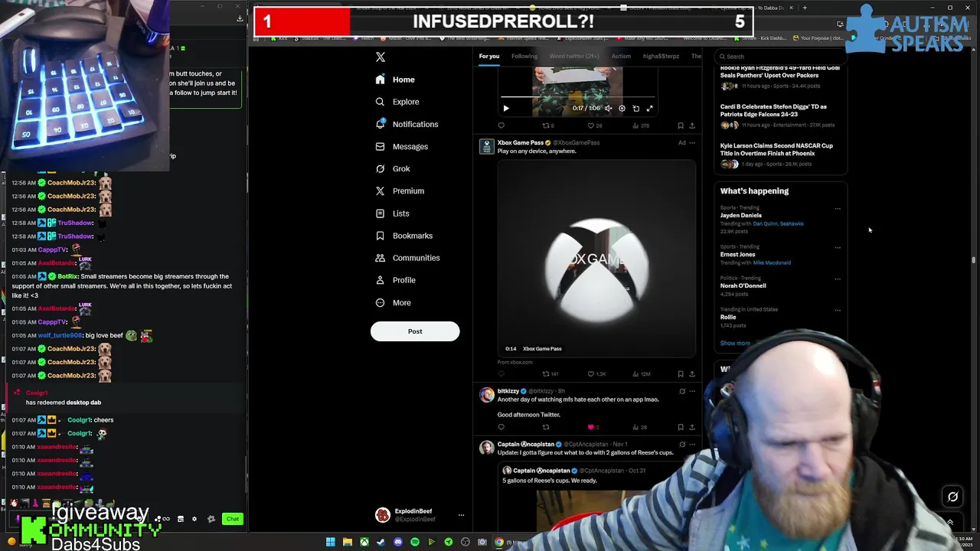Open bitkizzy's profile avatar
The width and height of the screenshot is (980, 551).
[486, 395]
